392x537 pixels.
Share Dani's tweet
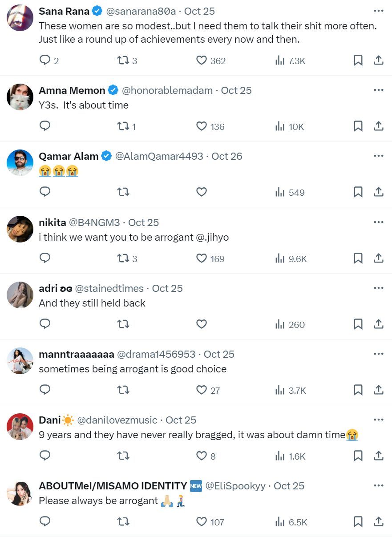379,456
